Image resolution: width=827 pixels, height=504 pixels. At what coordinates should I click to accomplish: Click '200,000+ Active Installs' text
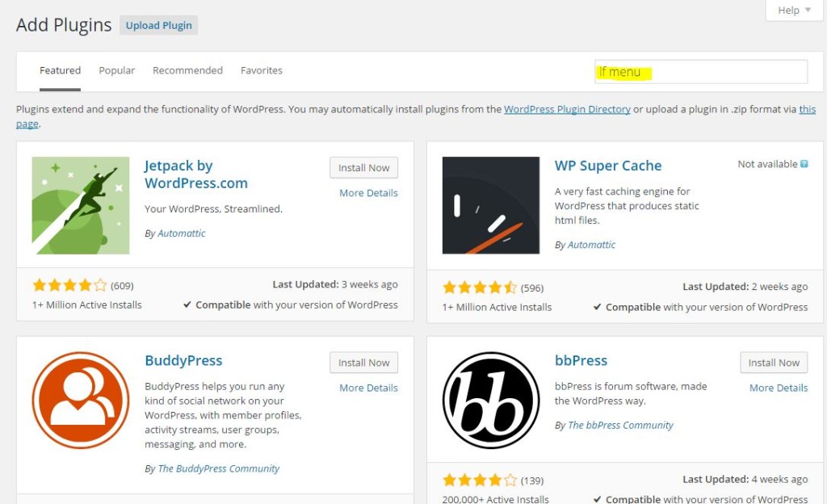[495, 498]
